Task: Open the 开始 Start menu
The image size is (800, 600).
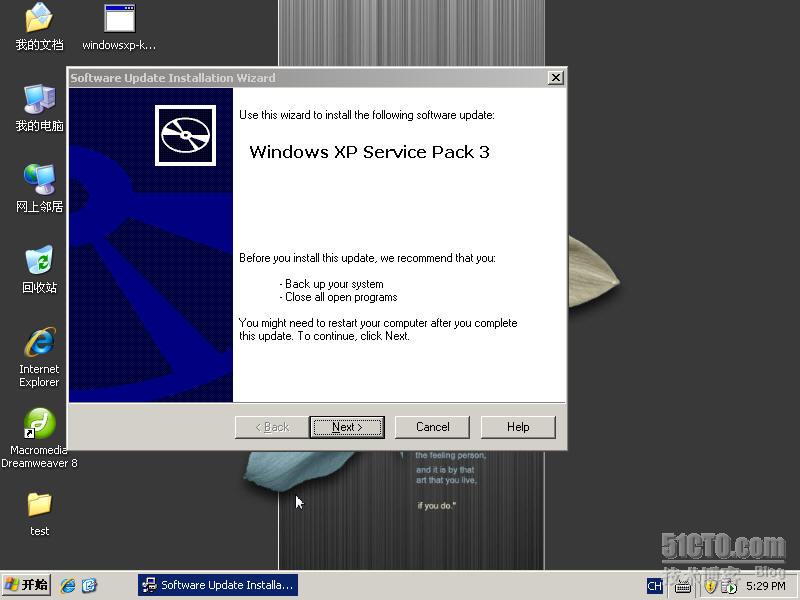Action: click(x=27, y=585)
